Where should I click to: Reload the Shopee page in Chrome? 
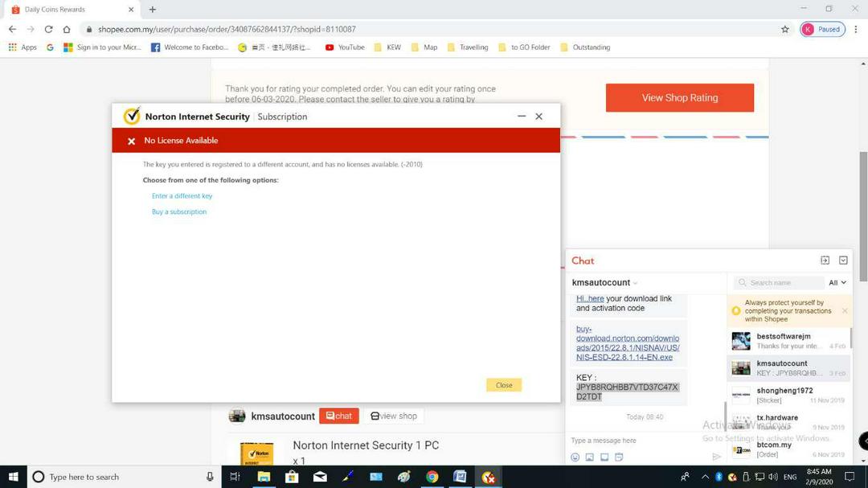49,30
